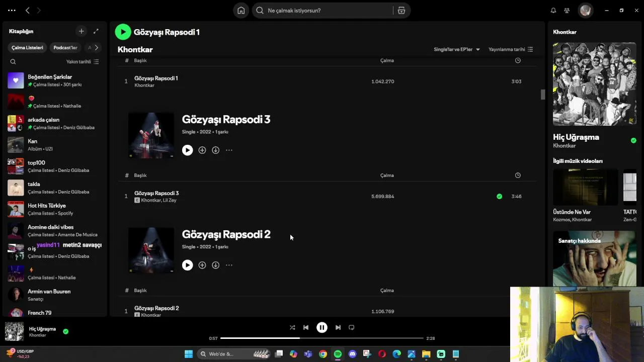Open Beğenilen Şarkılar playlist
This screenshot has height=362, width=644.
(55, 80)
